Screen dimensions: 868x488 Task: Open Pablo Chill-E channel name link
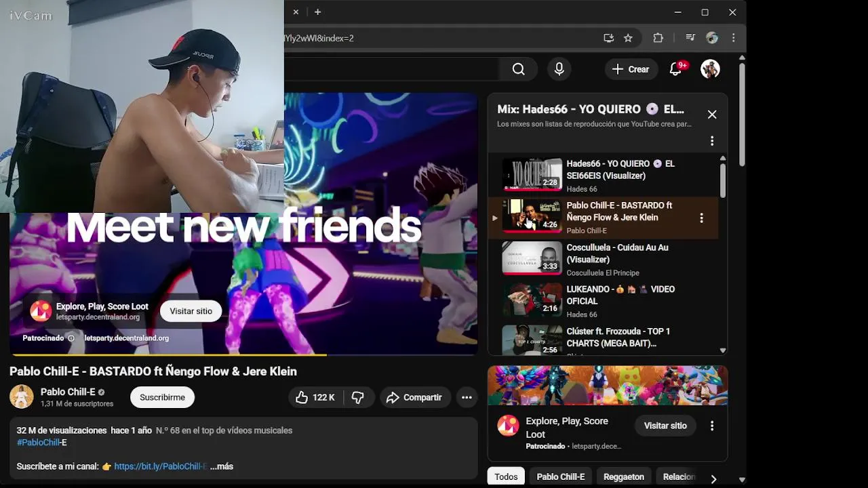[x=68, y=392]
